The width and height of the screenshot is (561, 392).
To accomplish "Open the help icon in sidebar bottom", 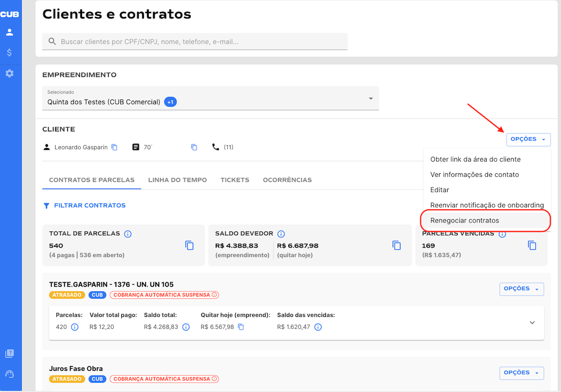I will point(10,354).
